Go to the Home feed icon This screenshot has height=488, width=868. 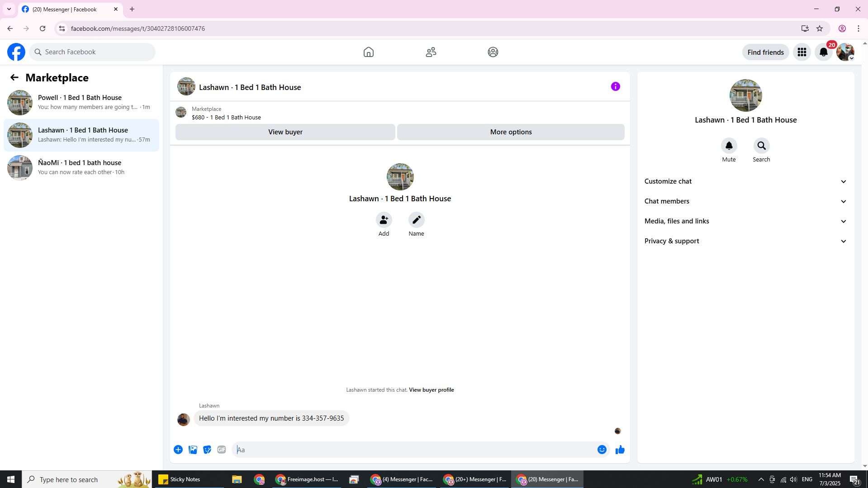(369, 52)
